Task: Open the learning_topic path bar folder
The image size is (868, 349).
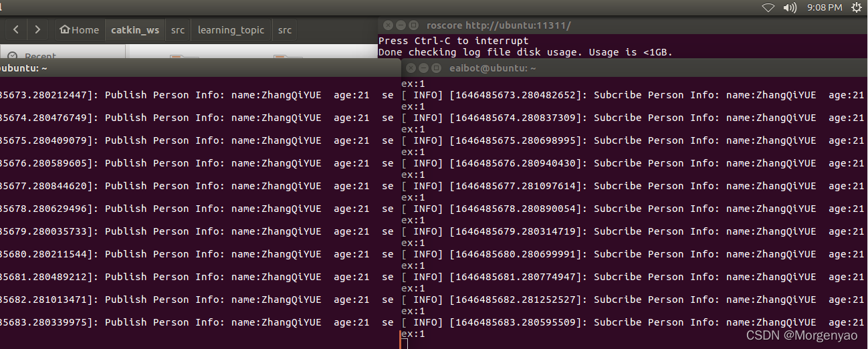Action: coord(231,29)
